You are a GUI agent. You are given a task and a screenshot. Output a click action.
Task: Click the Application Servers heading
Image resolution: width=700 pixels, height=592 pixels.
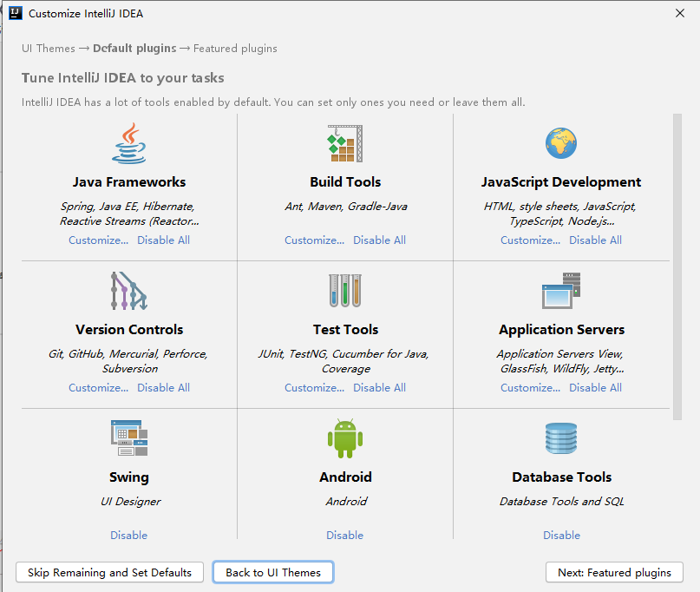[561, 330]
